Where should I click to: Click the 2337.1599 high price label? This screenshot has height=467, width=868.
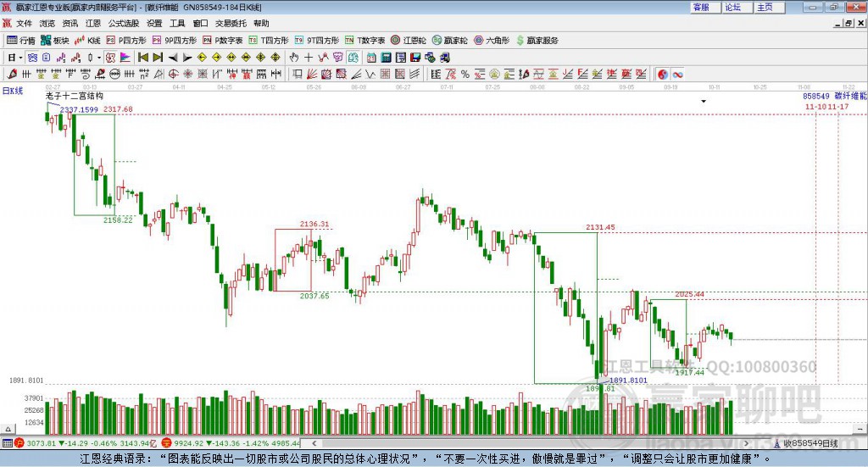pos(79,109)
